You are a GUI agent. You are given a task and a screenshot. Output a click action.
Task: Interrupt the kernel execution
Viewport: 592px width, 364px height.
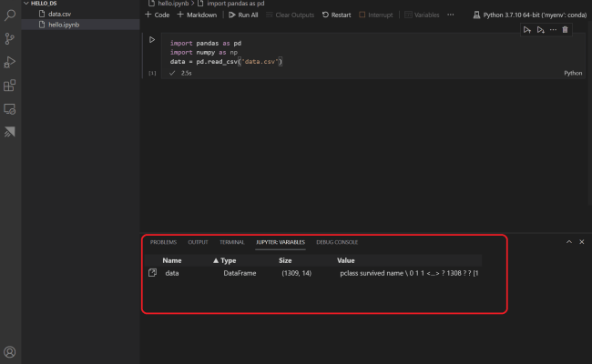pos(375,15)
